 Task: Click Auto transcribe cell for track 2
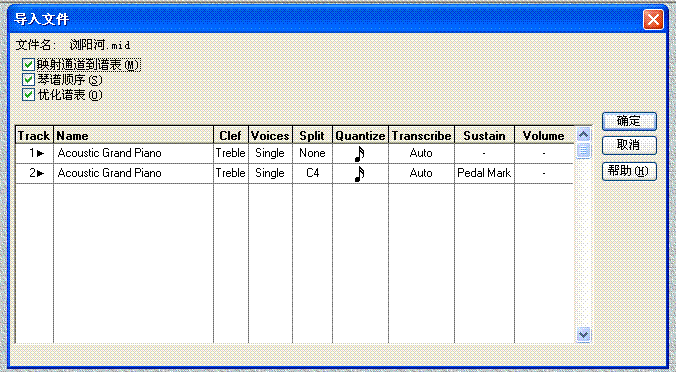pos(421,173)
